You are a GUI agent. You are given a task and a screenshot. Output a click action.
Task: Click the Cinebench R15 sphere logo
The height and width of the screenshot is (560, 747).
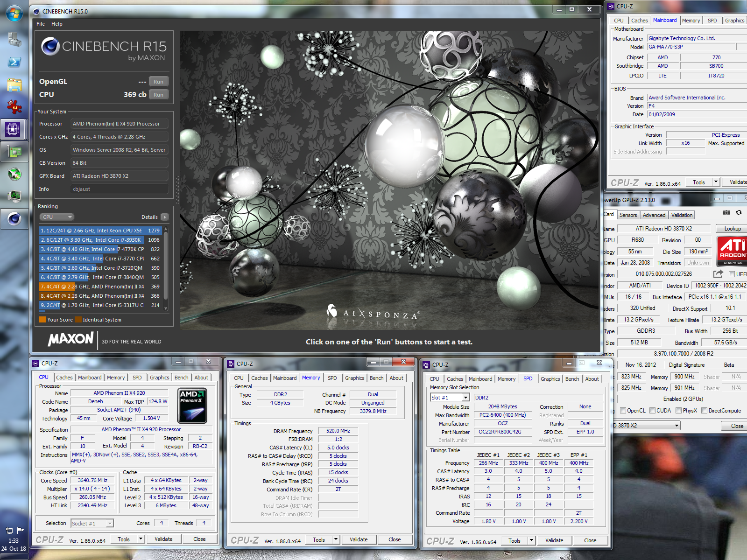click(x=50, y=46)
